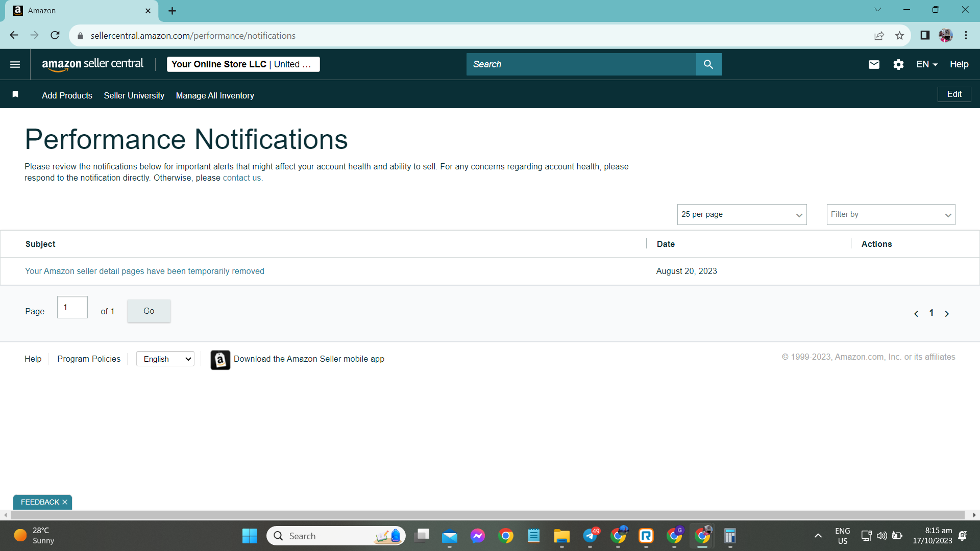Bookmark this page with the star icon
980x551 pixels.
[x=899, y=35]
